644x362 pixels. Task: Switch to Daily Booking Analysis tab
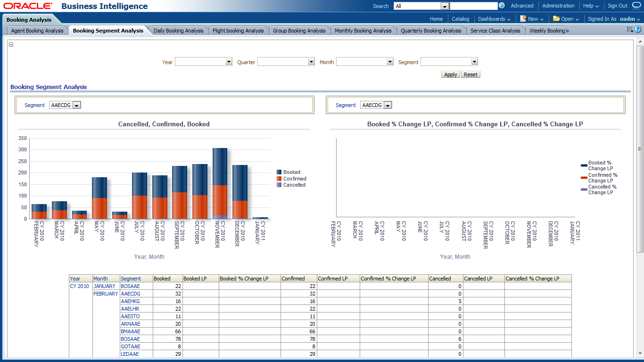tap(178, 31)
